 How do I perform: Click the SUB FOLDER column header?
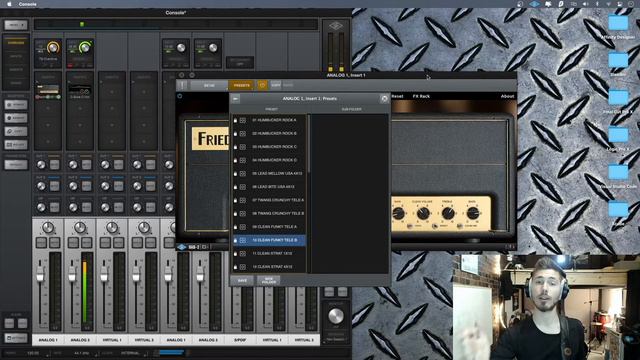click(x=351, y=109)
